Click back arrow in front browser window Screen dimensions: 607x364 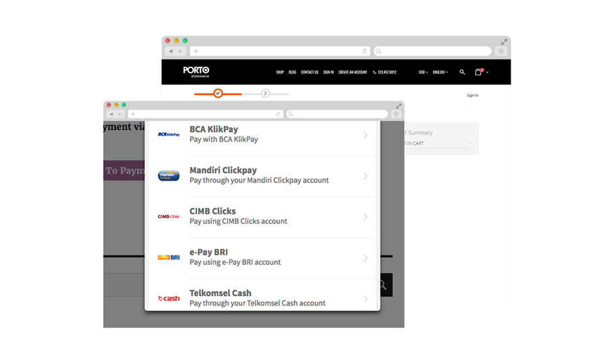tap(111, 114)
